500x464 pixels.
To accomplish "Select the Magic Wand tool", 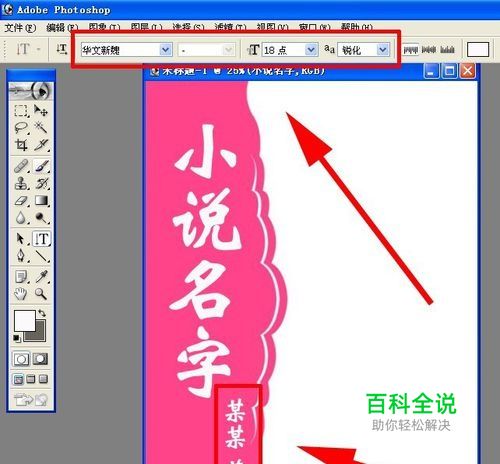I will pos(41,127).
